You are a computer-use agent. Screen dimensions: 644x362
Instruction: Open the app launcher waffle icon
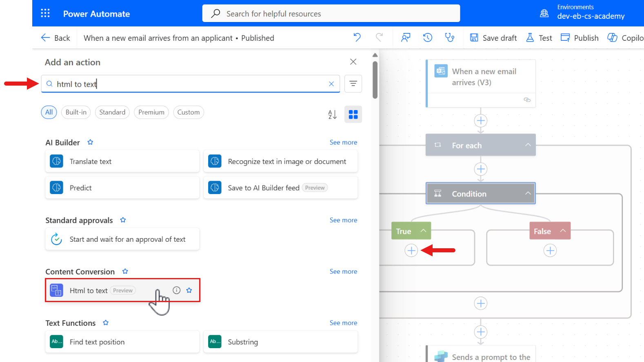pyautogui.click(x=45, y=13)
